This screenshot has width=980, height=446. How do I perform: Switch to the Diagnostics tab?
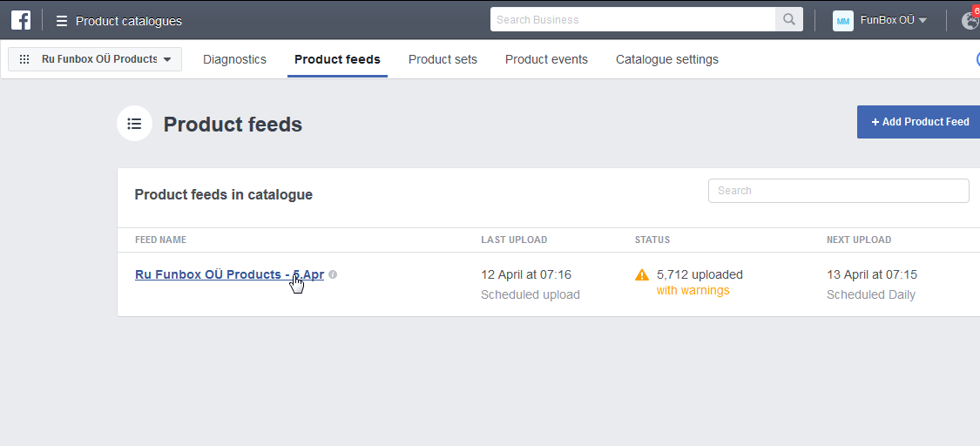pyautogui.click(x=234, y=59)
